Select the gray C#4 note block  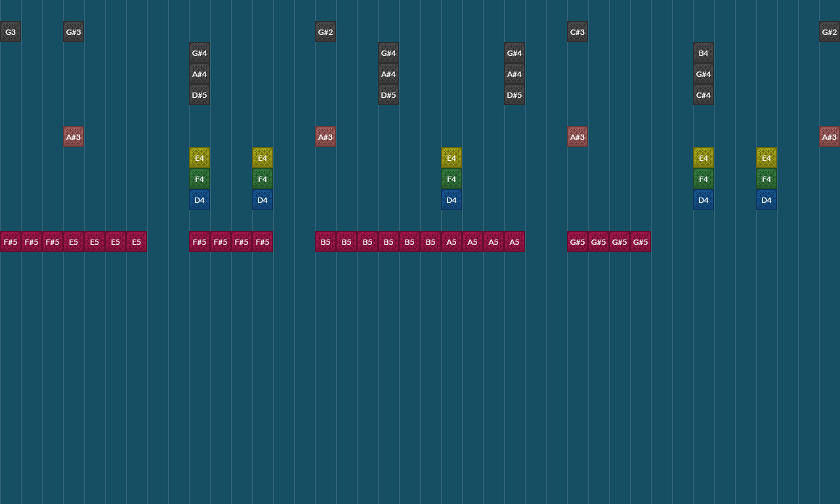703,94
